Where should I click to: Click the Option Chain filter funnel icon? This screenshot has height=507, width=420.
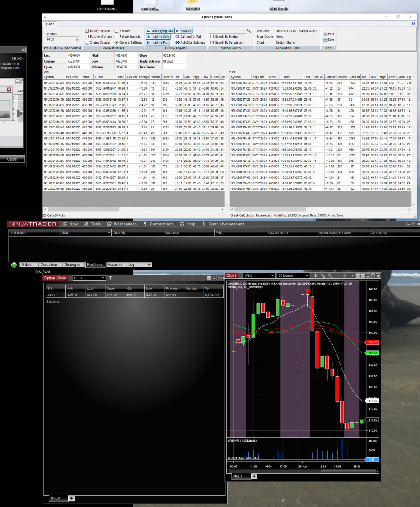click(x=110, y=278)
